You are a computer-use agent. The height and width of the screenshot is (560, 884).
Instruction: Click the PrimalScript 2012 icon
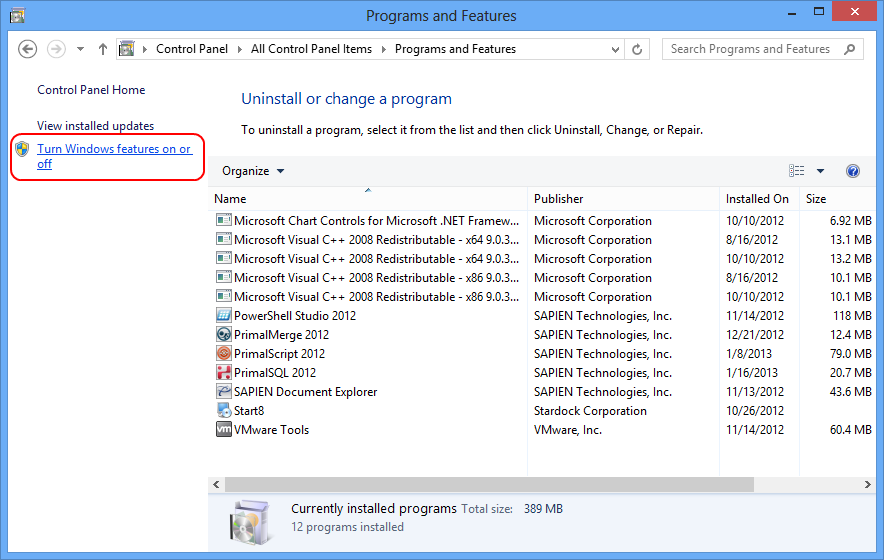pyautogui.click(x=224, y=353)
